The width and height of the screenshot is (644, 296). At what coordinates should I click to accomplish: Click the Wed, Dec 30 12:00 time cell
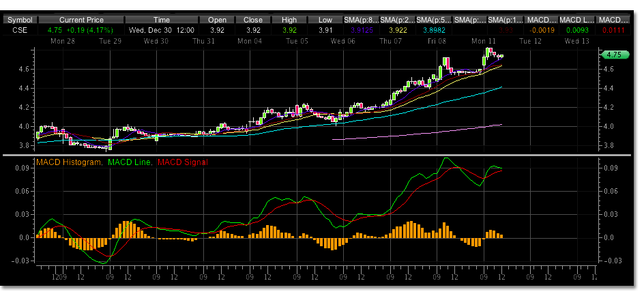click(162, 30)
